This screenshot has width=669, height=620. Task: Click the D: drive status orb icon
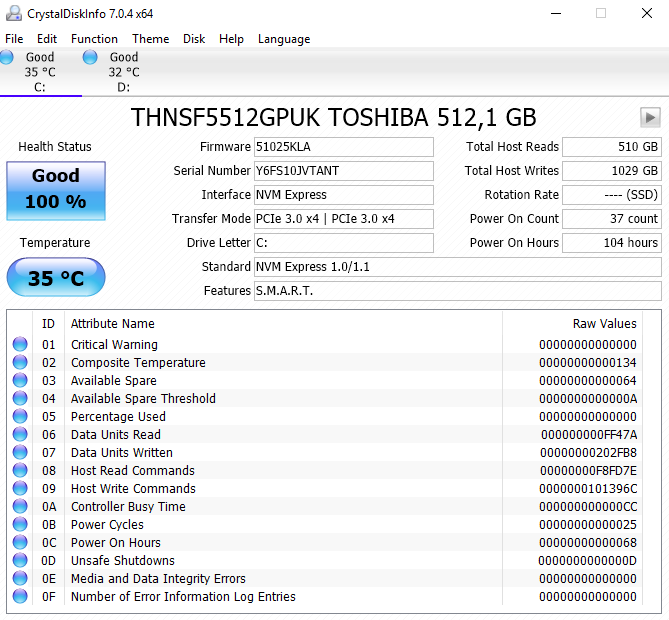point(90,57)
